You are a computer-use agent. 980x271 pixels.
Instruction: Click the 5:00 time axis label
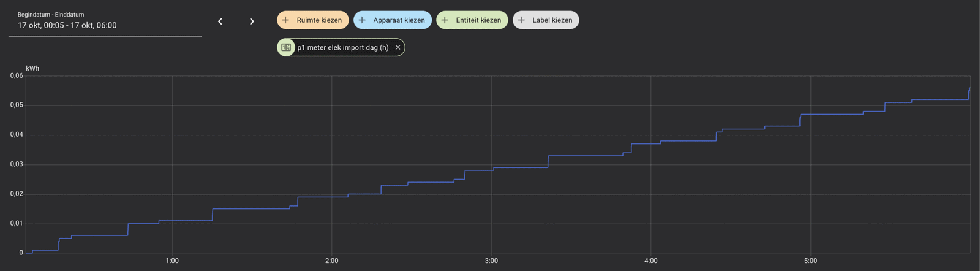point(810,261)
